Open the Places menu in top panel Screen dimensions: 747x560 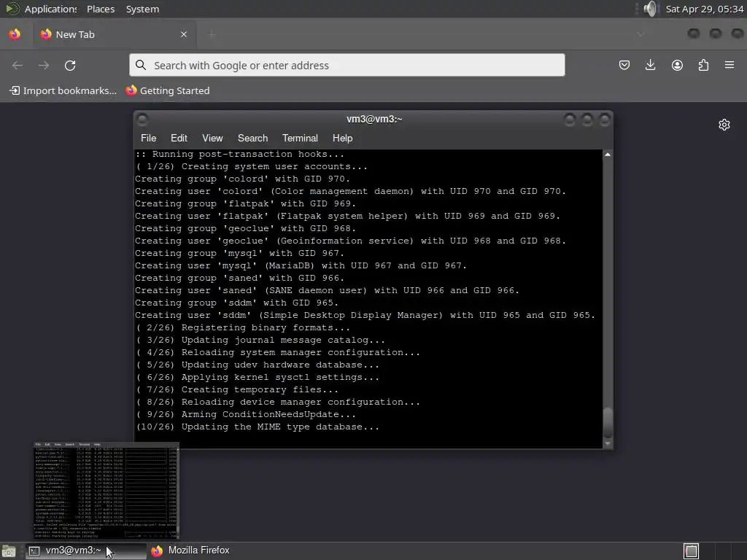pos(101,9)
